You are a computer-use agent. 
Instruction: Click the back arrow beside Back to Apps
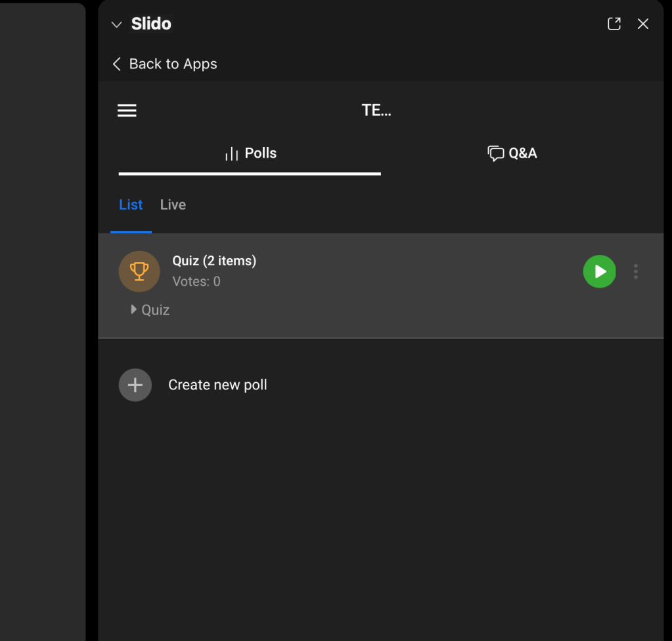point(117,64)
